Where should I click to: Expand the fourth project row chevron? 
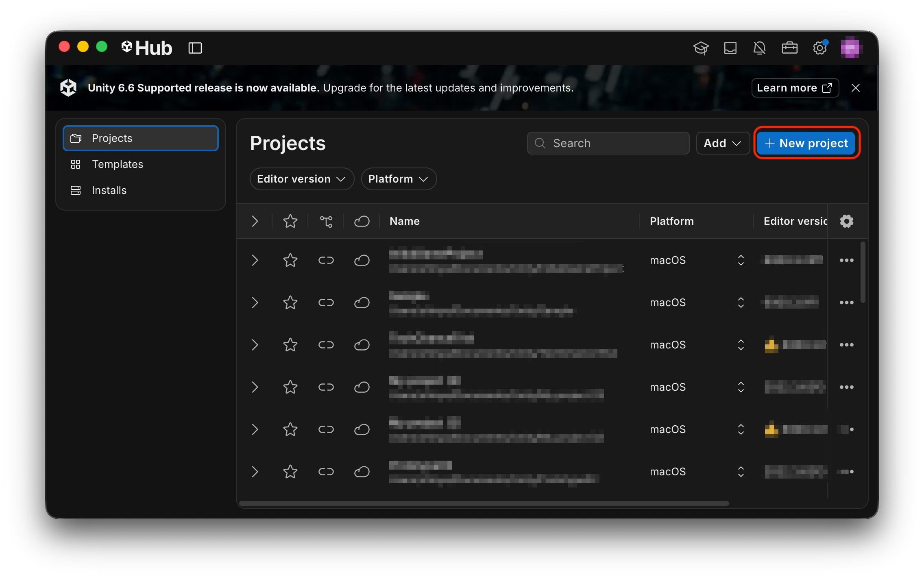point(255,387)
